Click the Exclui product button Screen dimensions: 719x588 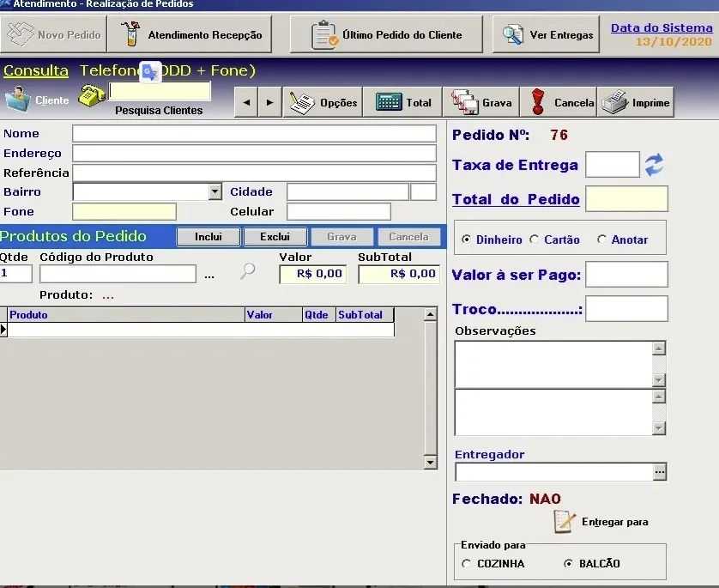(275, 237)
